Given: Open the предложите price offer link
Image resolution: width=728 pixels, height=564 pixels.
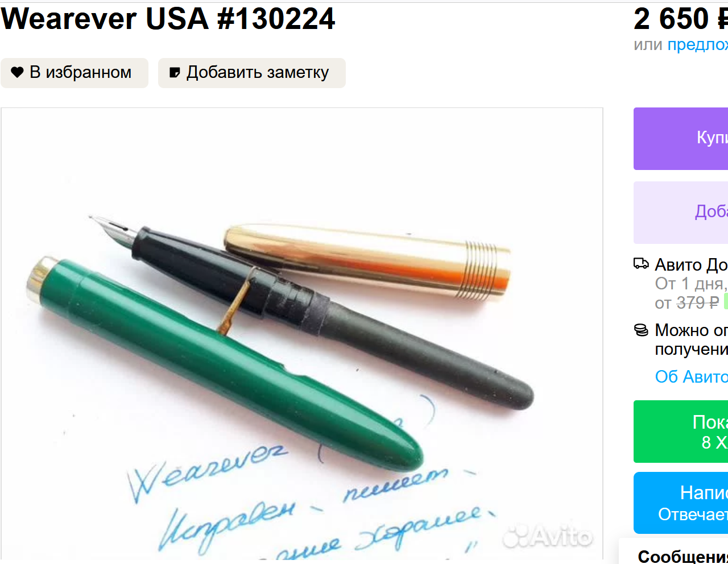Looking at the screenshot, I should 698,44.
